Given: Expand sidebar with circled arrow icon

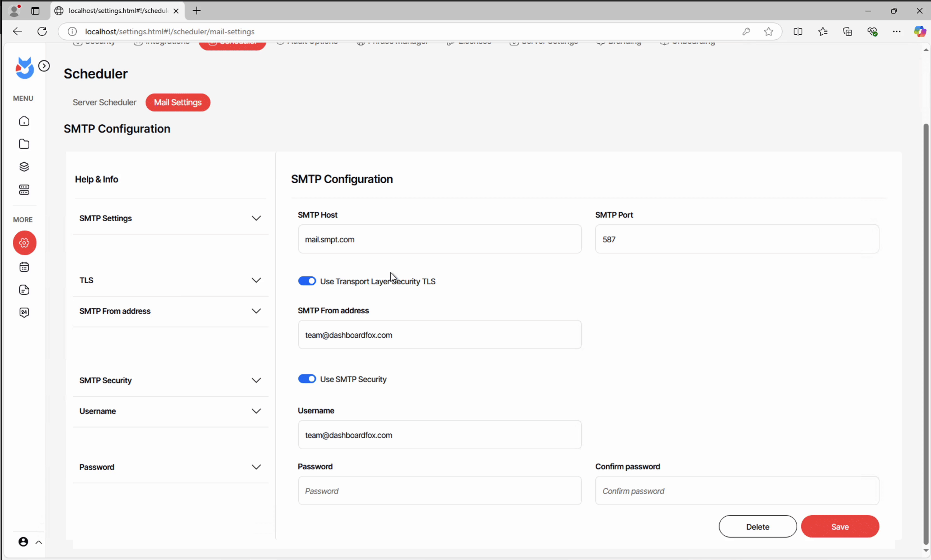Looking at the screenshot, I should point(44,66).
